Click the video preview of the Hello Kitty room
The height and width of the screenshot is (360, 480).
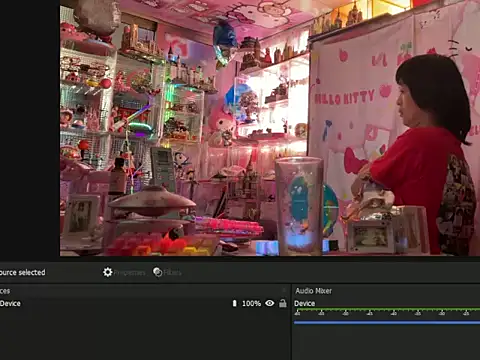270,128
